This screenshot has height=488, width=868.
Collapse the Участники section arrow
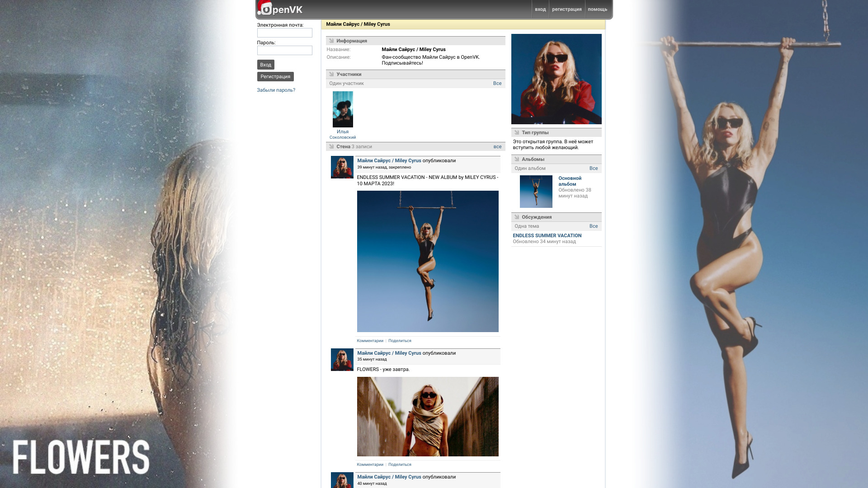point(331,74)
